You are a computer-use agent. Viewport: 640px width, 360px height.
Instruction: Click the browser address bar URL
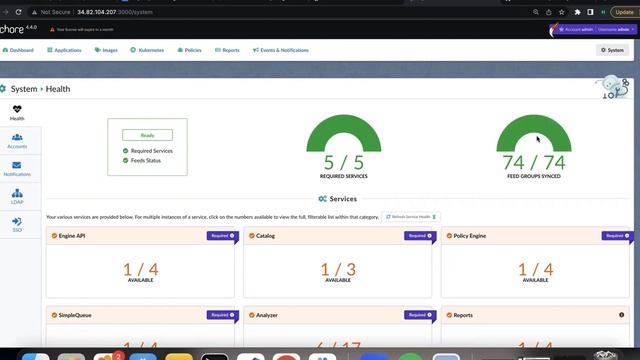pyautogui.click(x=115, y=12)
